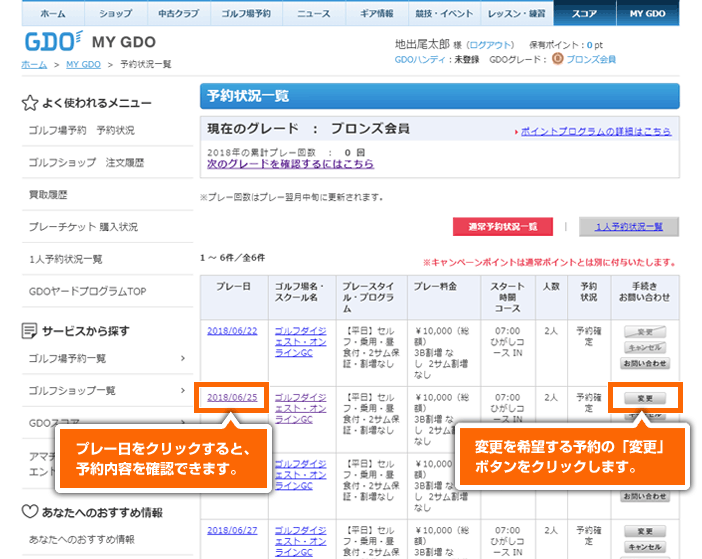Open the 競技・イベント navigation tab

click(444, 13)
